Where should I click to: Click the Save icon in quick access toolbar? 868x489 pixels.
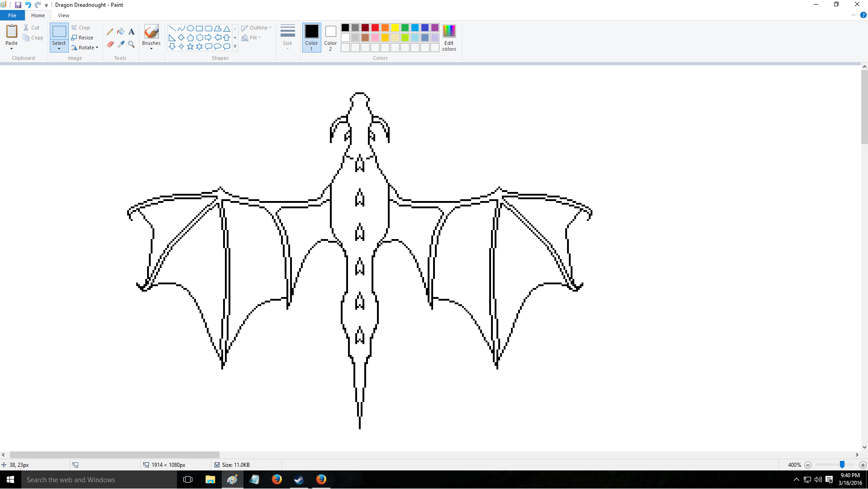[x=18, y=5]
